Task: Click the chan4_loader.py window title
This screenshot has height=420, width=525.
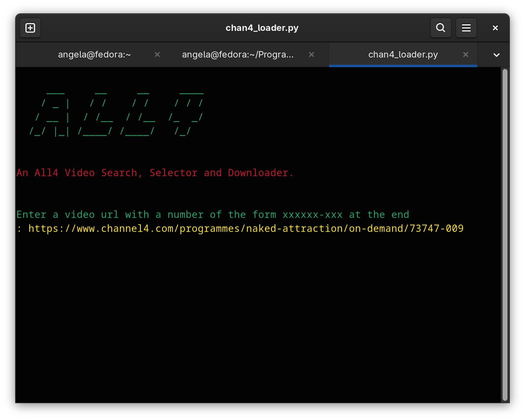Action: (262, 28)
